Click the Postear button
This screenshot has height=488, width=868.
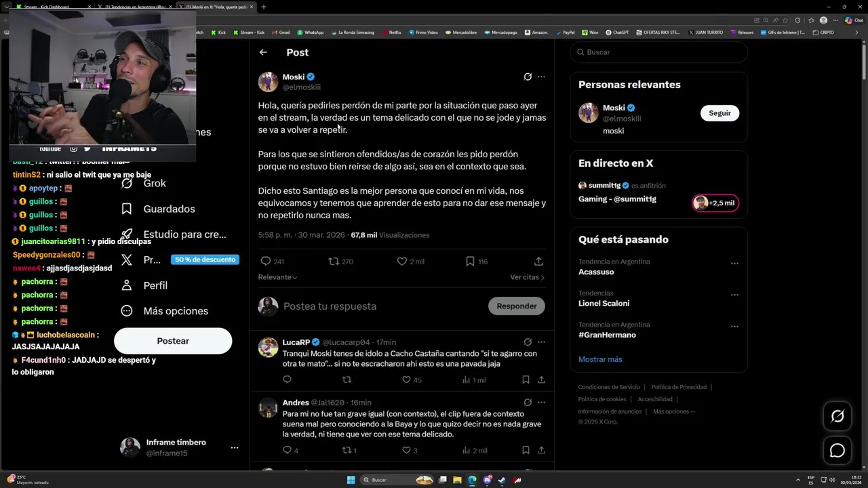tap(173, 341)
